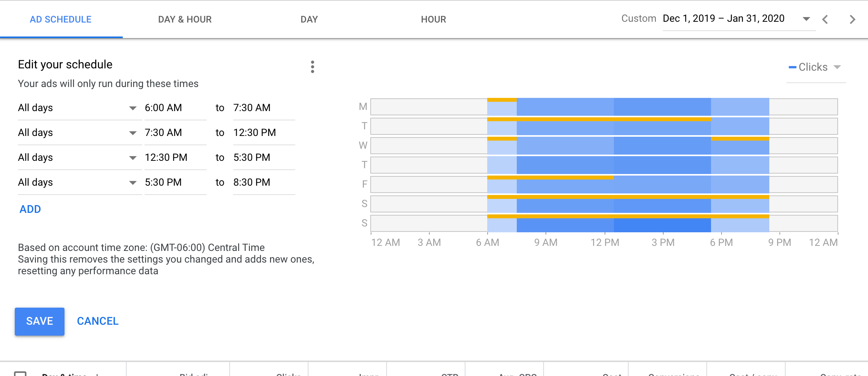Edit the 8:30 PM end time field
The height and width of the screenshot is (376, 868).
[263, 183]
